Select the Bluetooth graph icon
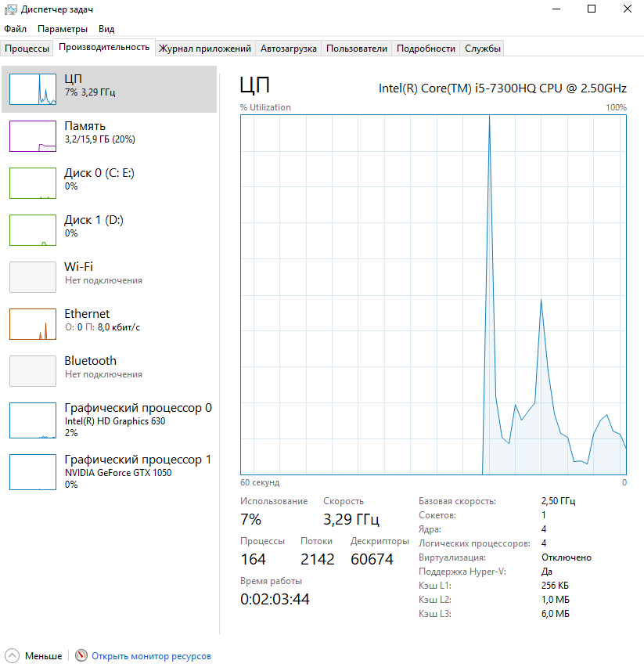644x671 pixels. (x=33, y=371)
